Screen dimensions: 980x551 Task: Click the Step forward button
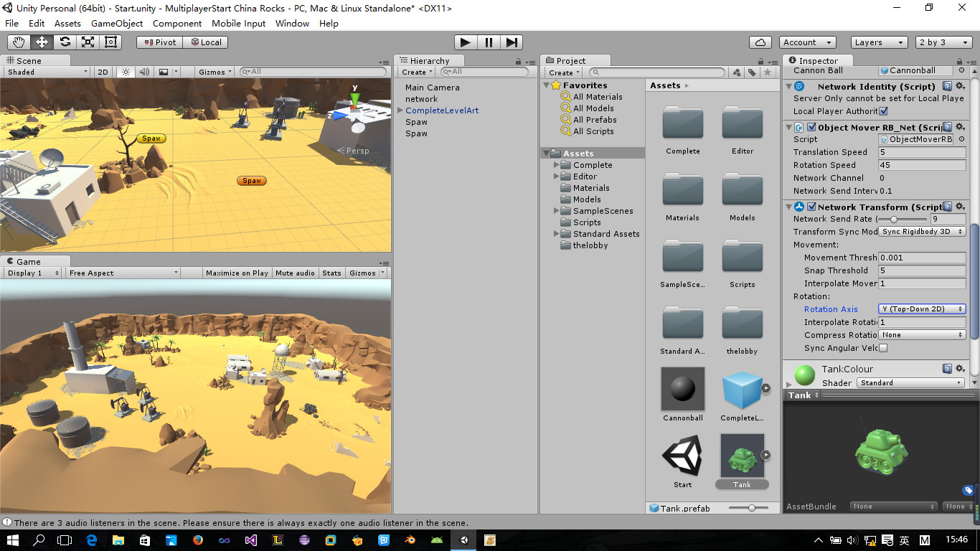coord(512,42)
